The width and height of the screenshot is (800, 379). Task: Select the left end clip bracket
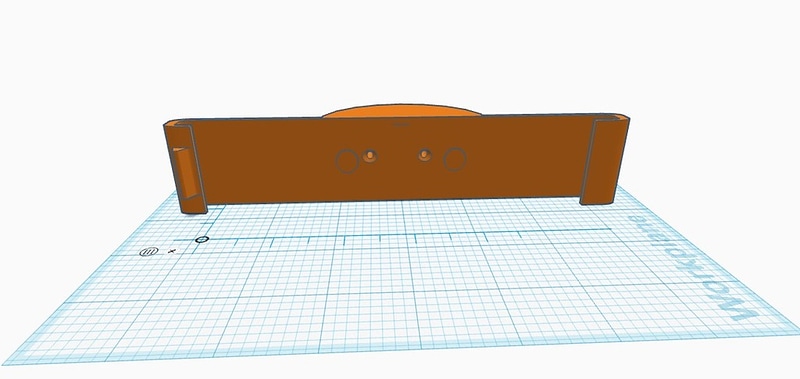pyautogui.click(x=185, y=167)
